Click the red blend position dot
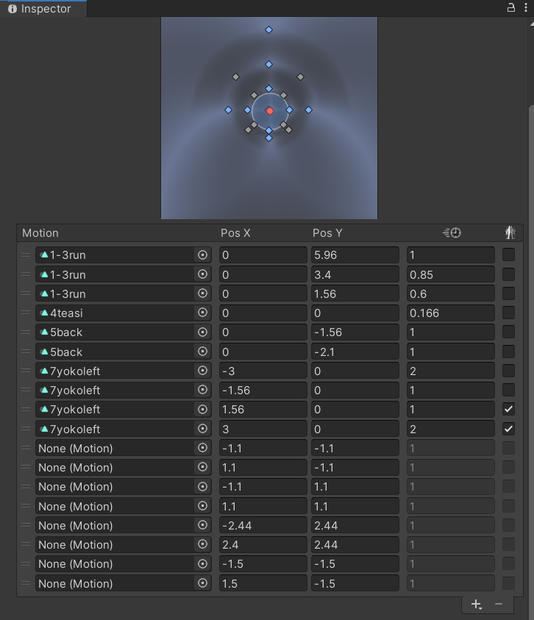The height and width of the screenshot is (620, 534). coord(270,111)
